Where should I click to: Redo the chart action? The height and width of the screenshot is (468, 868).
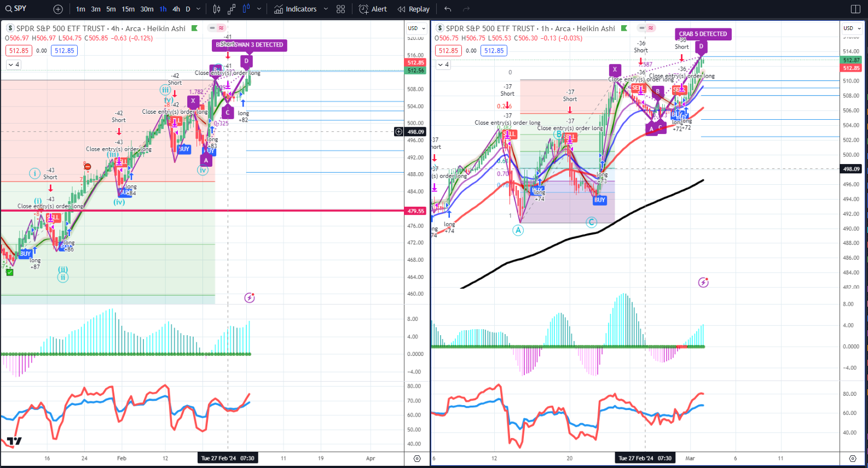click(x=466, y=9)
